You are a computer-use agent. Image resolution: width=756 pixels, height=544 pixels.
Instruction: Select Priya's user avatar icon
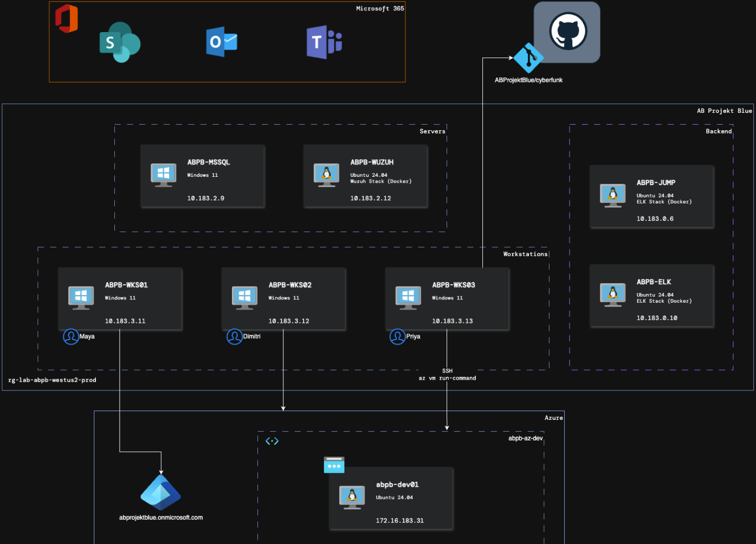(x=397, y=337)
